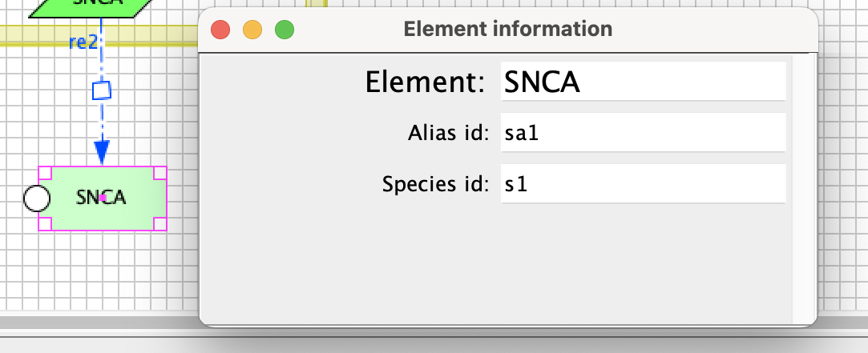Click the "Element:" label in the dialog
The height and width of the screenshot is (353, 868).
[426, 82]
